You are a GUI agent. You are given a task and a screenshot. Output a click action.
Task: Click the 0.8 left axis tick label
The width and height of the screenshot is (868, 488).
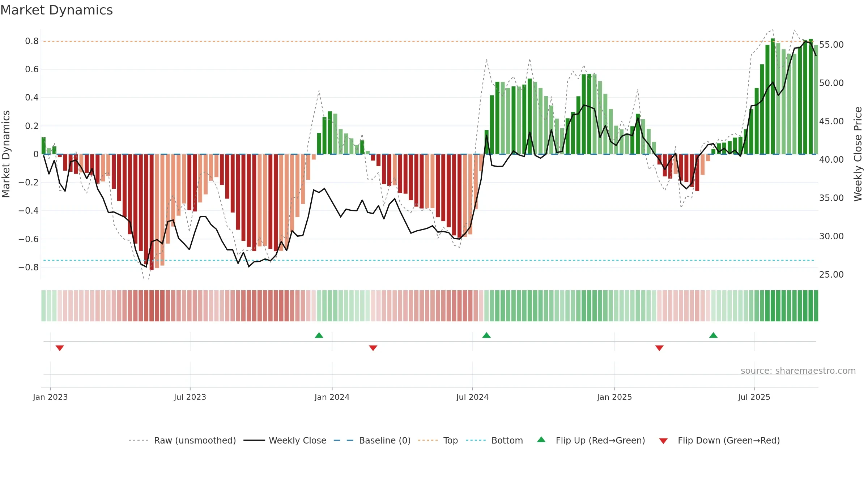(32, 41)
